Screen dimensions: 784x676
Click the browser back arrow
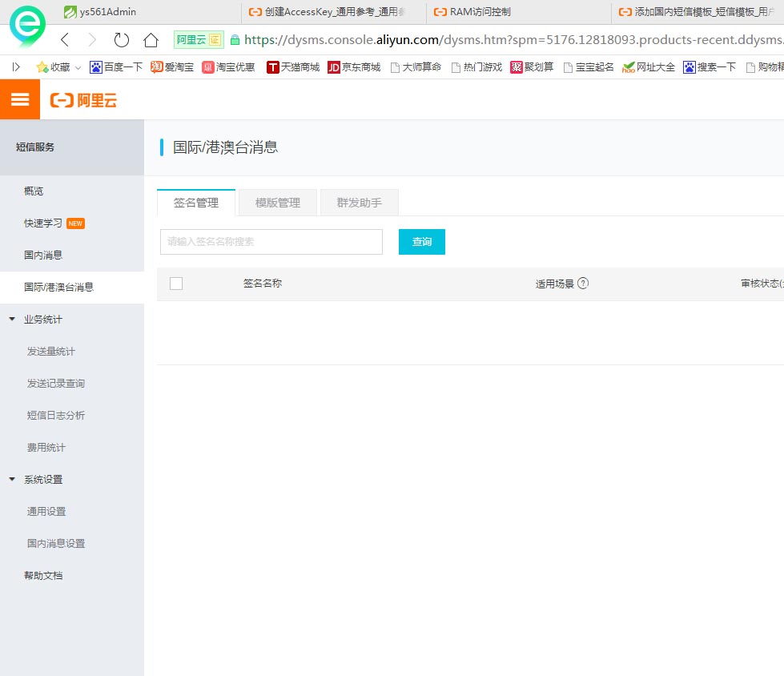tap(65, 39)
